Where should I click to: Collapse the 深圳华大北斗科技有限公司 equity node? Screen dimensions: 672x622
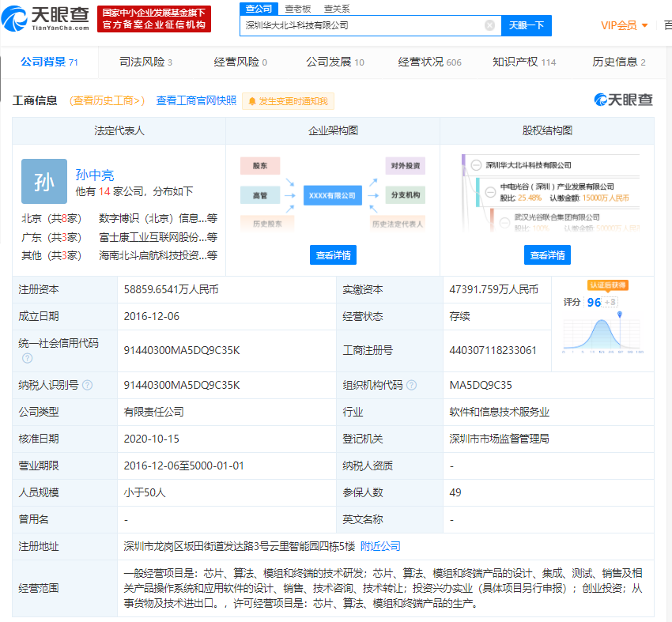(476, 165)
